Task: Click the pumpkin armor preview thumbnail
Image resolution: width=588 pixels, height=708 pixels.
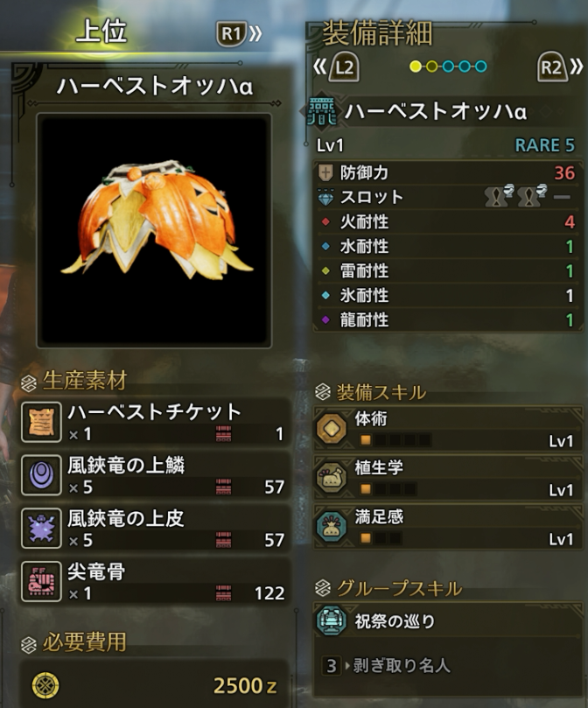Action: [x=154, y=231]
